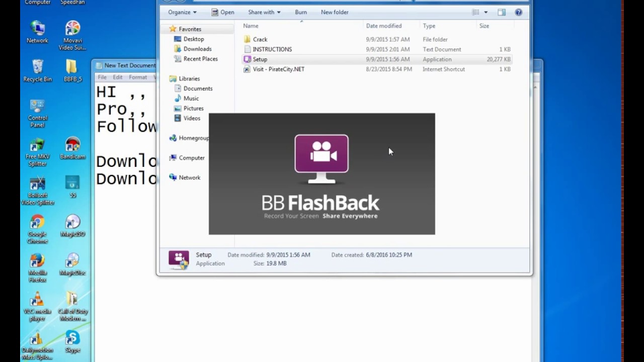The height and width of the screenshot is (362, 644).
Task: Click the Internet Shortcut type cell
Action: [x=444, y=69]
